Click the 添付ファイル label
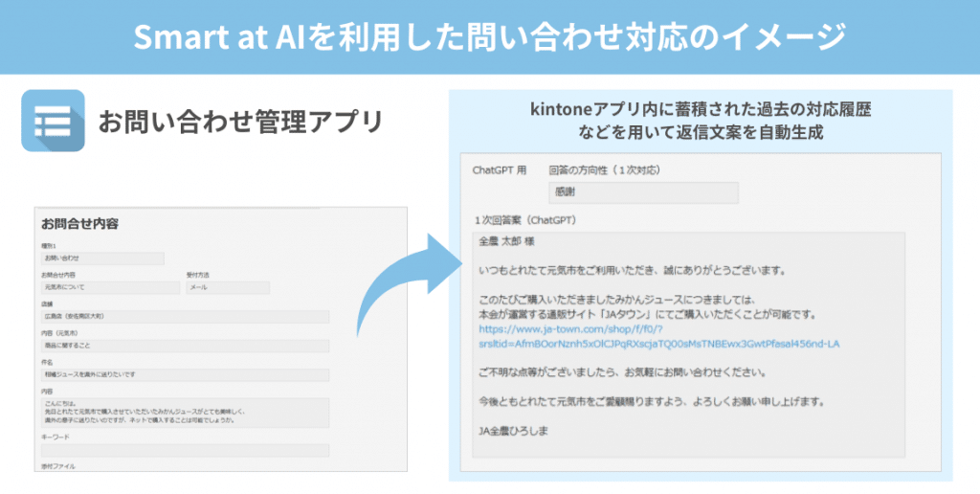This screenshot has width=980, height=494. (58, 466)
